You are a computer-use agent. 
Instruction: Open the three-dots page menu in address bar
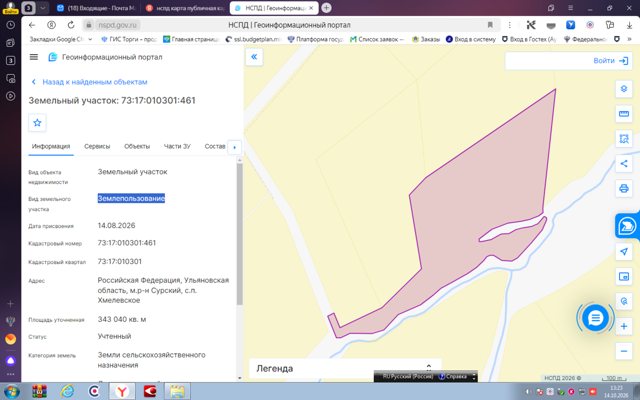coord(509,25)
